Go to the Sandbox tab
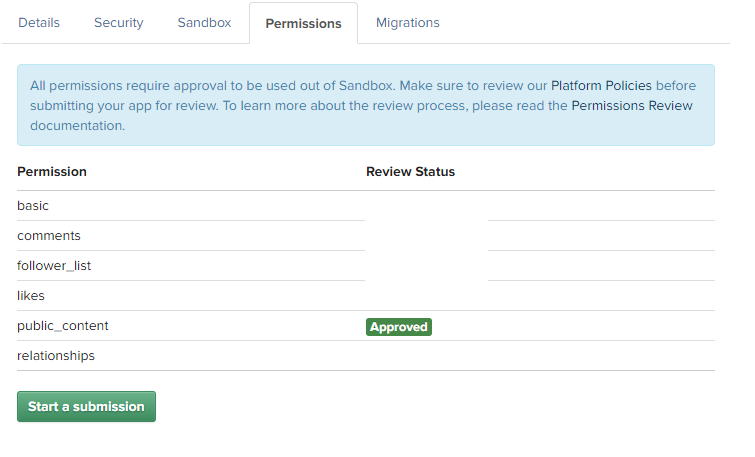Screen dimensions: 755x457 [204, 23]
